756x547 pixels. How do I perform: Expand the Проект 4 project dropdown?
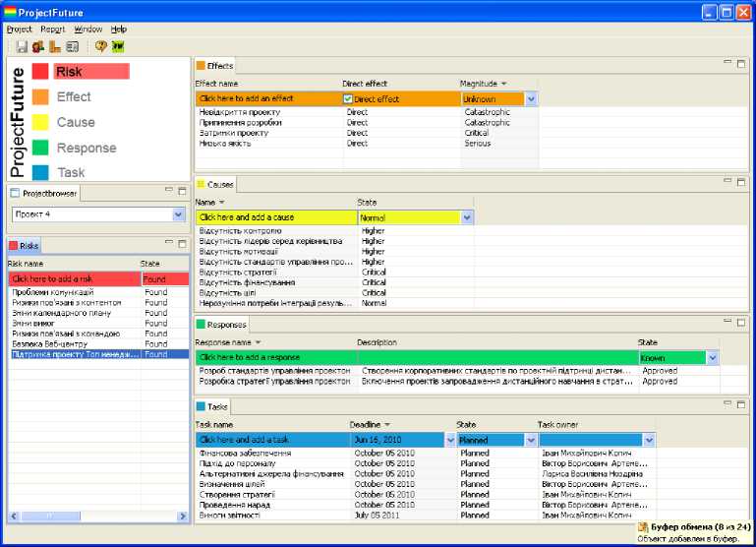(x=178, y=214)
